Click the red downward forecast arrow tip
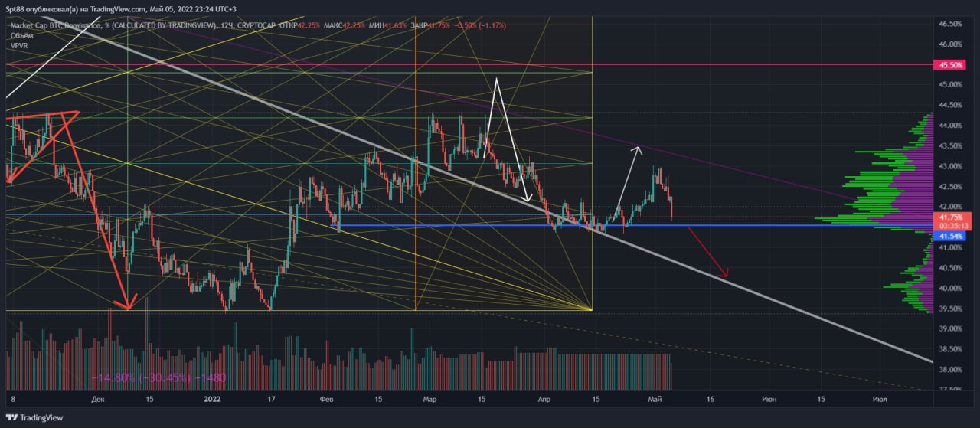The width and height of the screenshot is (980, 428). tap(726, 276)
